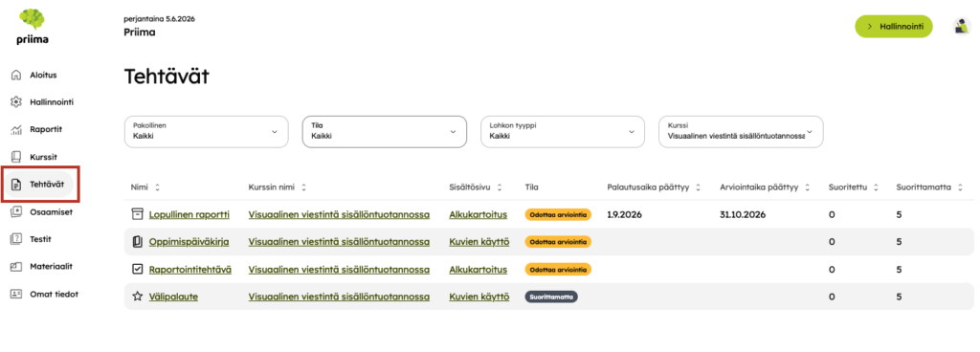
Task: Click the Suorittamatta status badge
Action: 551,297
